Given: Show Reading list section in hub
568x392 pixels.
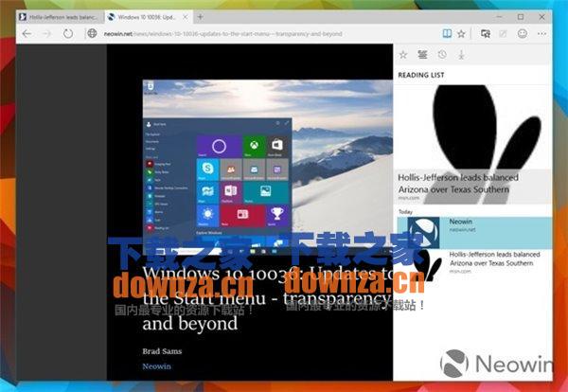Looking at the screenshot, I should 422,55.
